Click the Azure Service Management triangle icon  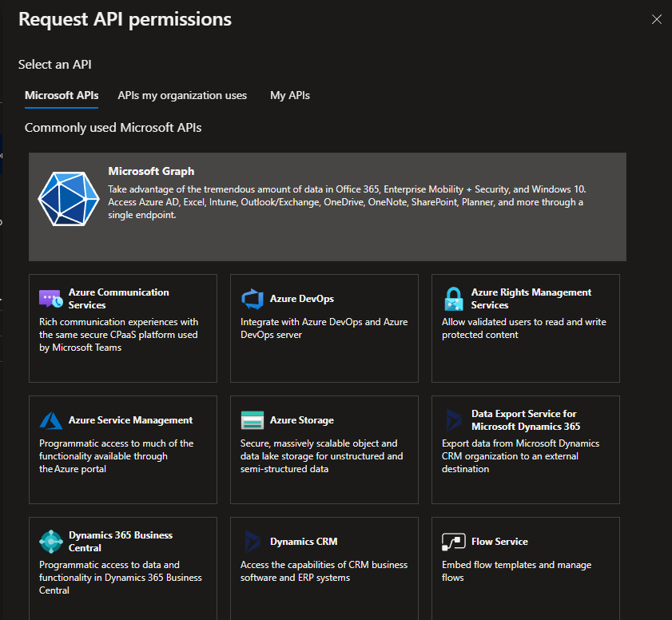51,420
